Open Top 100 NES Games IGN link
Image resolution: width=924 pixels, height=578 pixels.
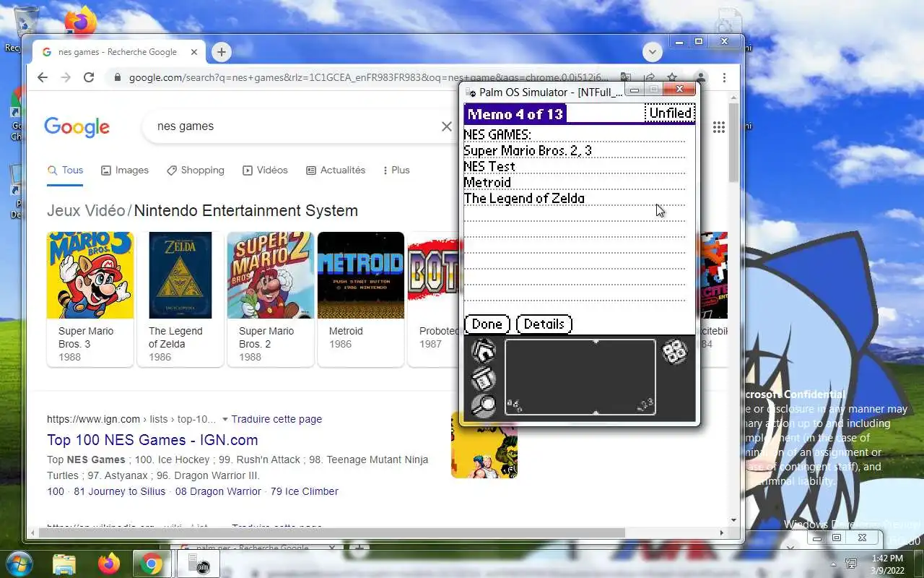coord(152,440)
